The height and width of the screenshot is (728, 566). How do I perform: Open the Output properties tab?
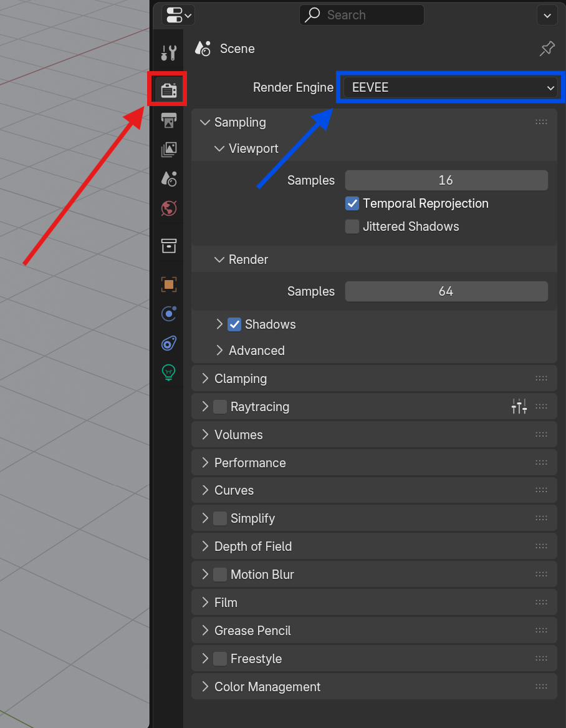(168, 120)
